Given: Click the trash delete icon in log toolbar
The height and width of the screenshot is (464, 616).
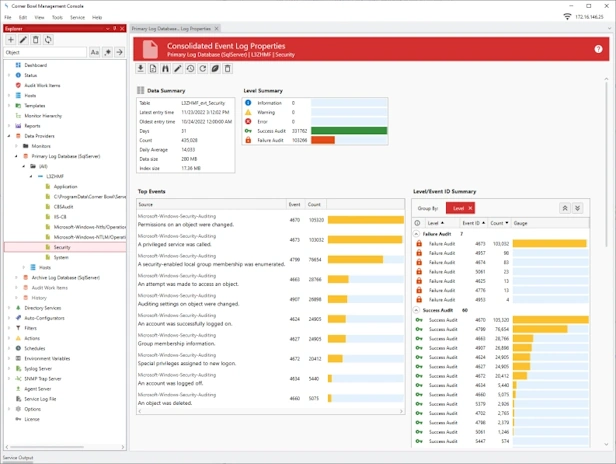Looking at the screenshot, I should 227,69.
